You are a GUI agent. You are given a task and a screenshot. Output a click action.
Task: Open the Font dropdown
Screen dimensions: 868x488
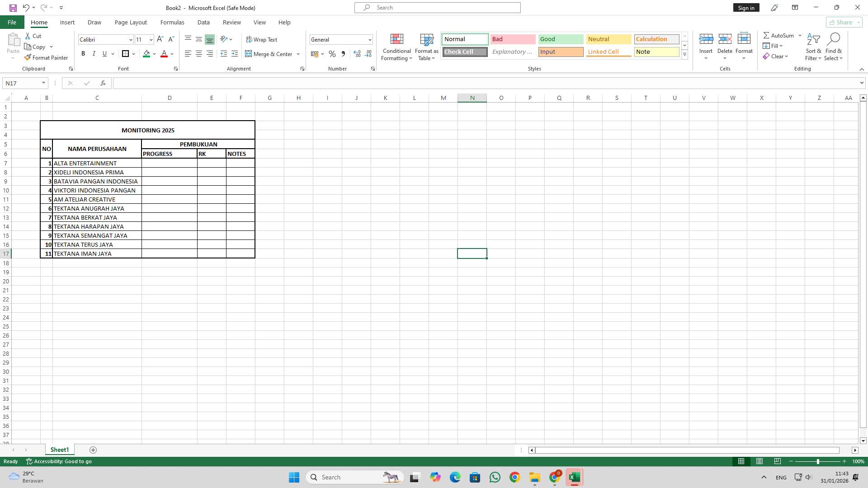pos(130,39)
